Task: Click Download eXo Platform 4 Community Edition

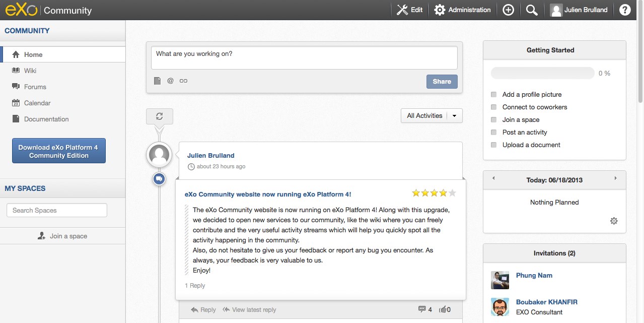Action: 59,151
